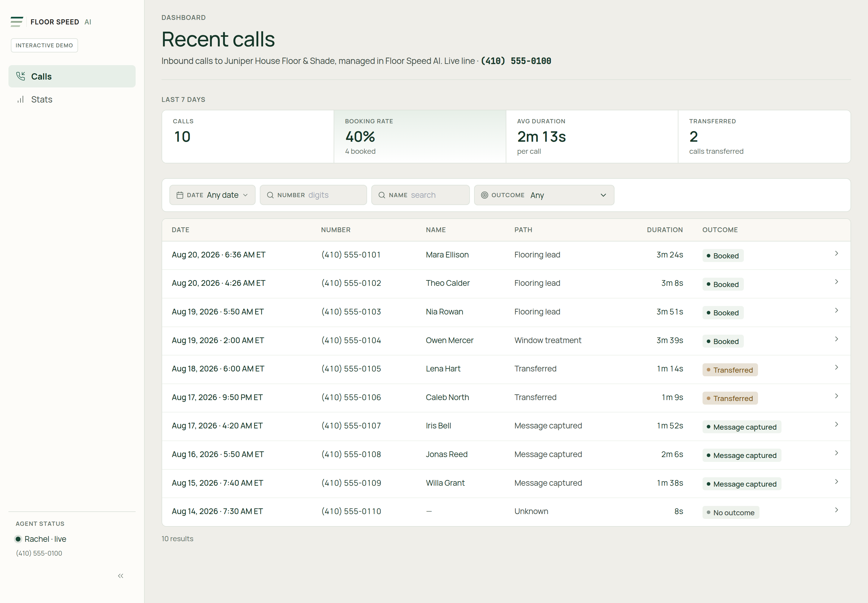The width and height of the screenshot is (868, 603).
Task: Click the Outcome column header
Action: click(x=720, y=230)
